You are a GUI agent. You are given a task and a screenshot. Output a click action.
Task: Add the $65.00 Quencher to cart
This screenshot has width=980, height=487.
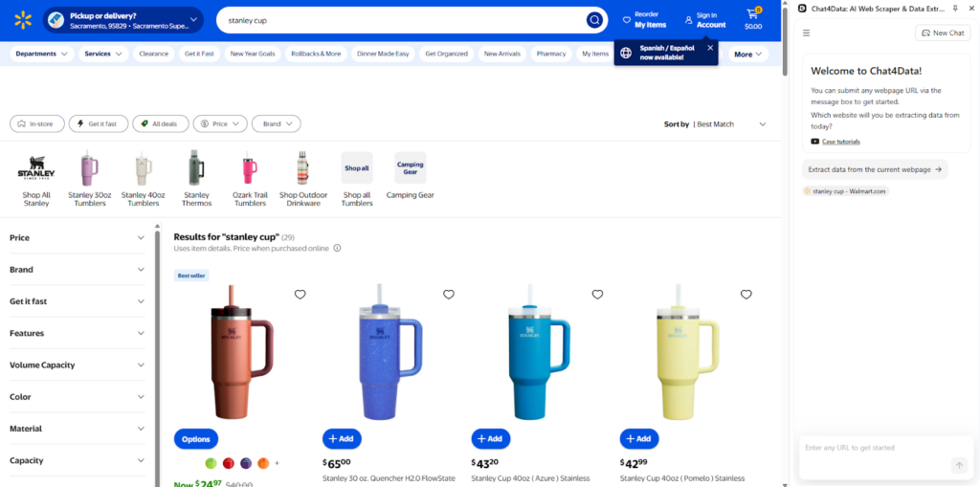pyautogui.click(x=342, y=439)
